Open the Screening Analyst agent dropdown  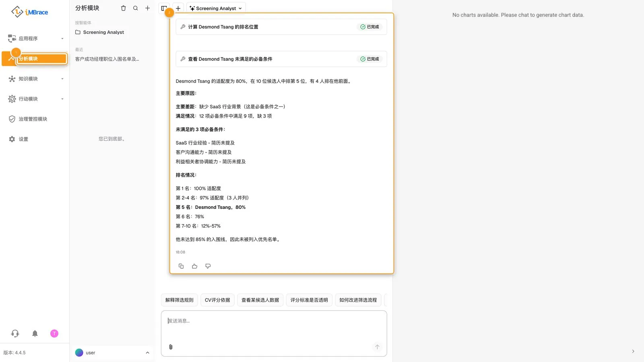216,8
